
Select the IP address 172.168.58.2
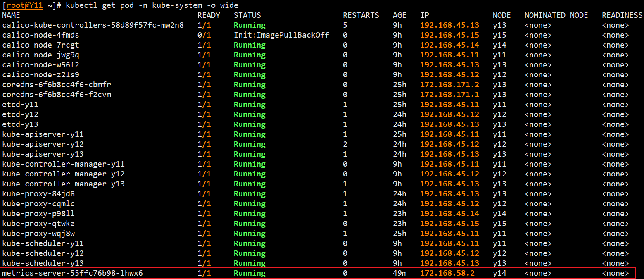pyautogui.click(x=447, y=273)
